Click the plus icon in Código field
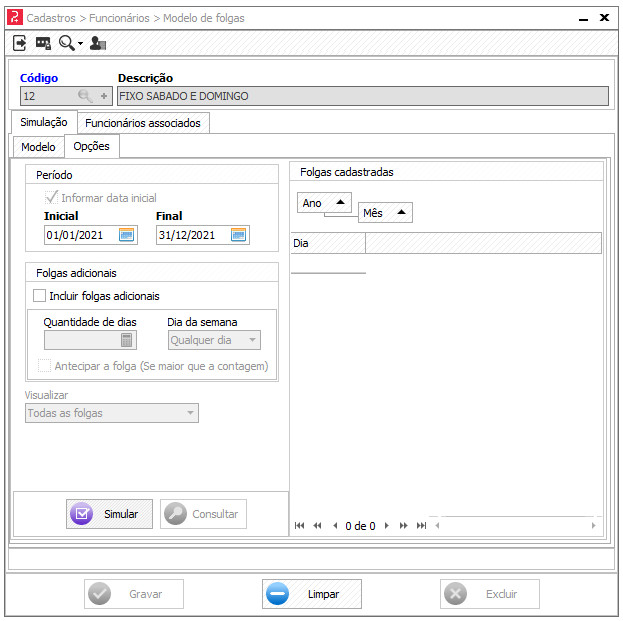 [x=104, y=96]
